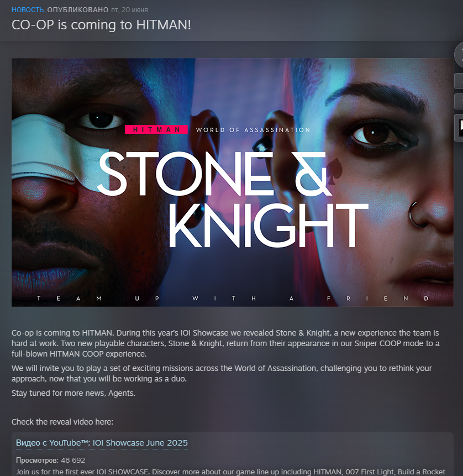Click the TEAM UP WITH A FRIEND tagline
Screen dimensions: 463x476
(233, 299)
